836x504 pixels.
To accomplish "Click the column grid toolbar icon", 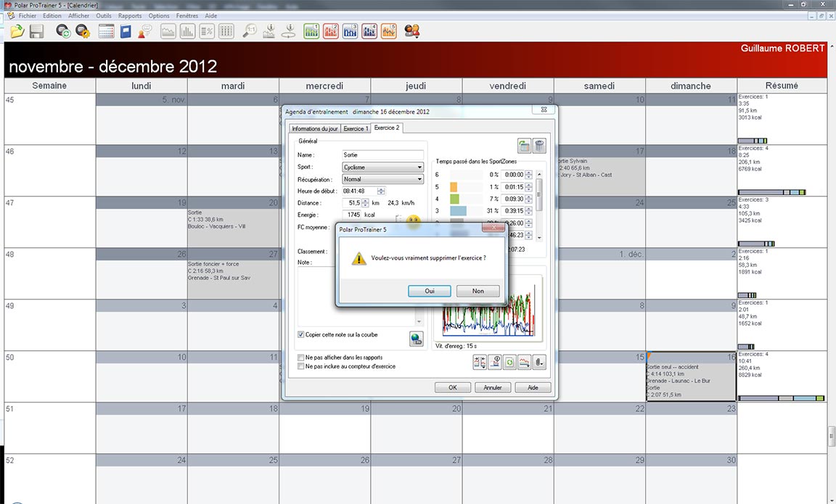I will (226, 31).
